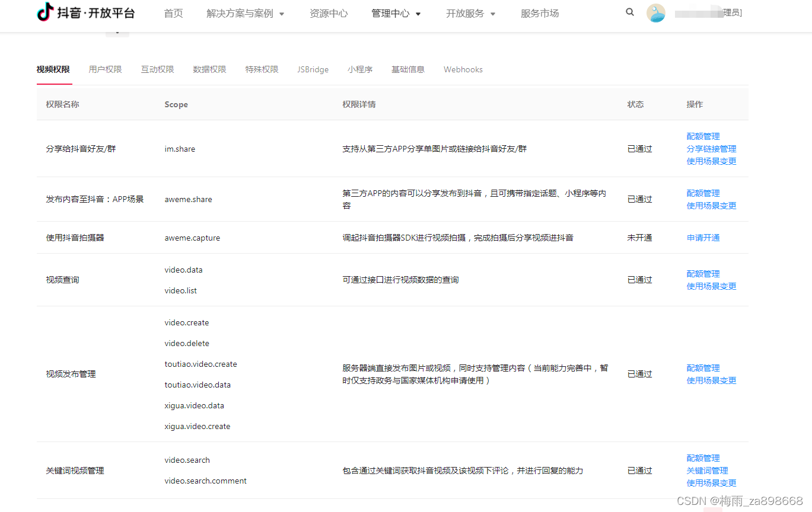Click the video.list scope text
The image size is (812, 512).
(x=180, y=290)
